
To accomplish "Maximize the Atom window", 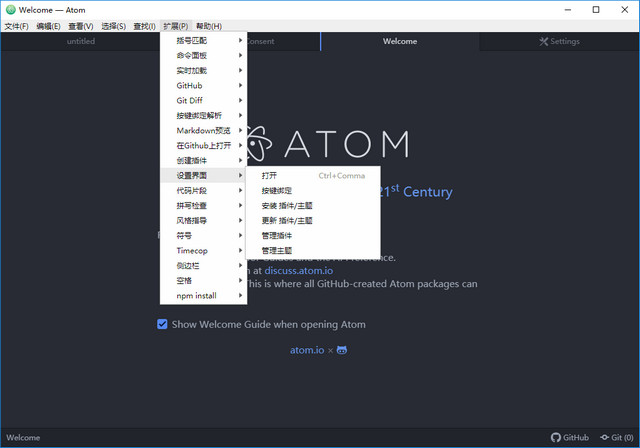I will pyautogui.click(x=596, y=10).
